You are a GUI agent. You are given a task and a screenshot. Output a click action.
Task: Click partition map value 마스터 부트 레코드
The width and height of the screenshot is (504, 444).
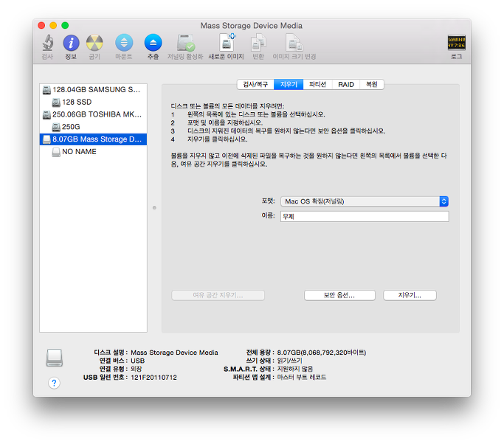click(302, 378)
